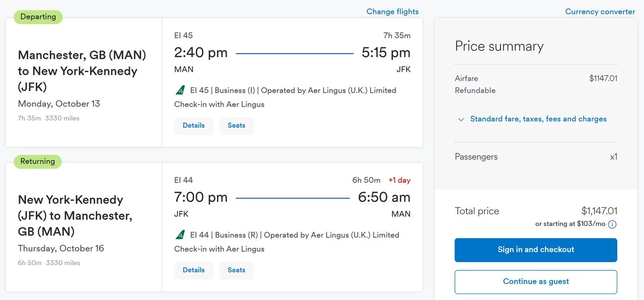Click Sign in and checkout
The width and height of the screenshot is (644, 300).
[x=536, y=250]
